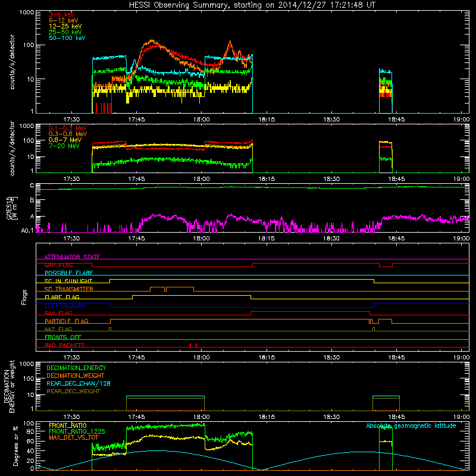Click the magenta GOES curve bump near 18:07
This screenshot has height=476, width=476.
(231, 216)
